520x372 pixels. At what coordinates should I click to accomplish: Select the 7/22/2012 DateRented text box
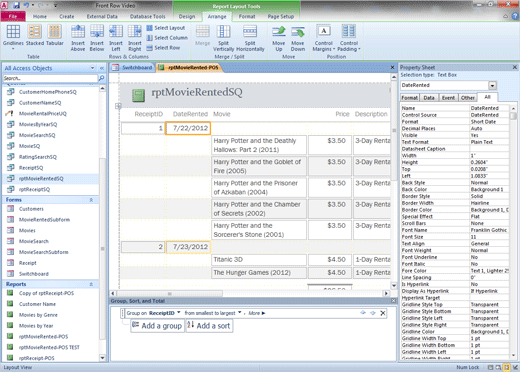point(188,128)
